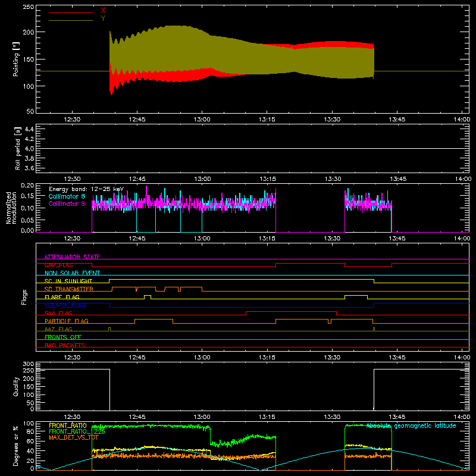Click the FRONT_RATIO legend label

(x=68, y=425)
